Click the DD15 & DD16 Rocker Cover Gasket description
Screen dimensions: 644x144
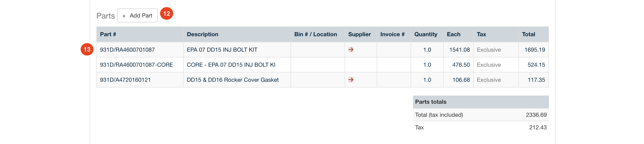[233, 80]
